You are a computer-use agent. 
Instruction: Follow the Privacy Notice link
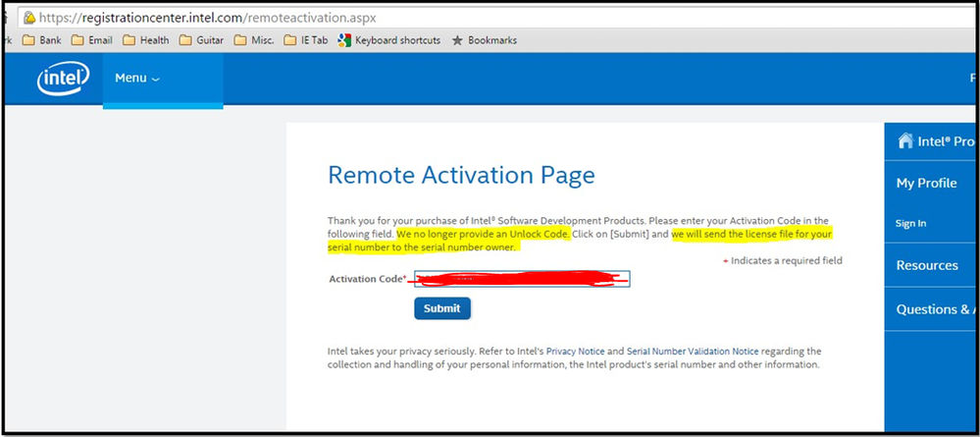[x=575, y=351]
